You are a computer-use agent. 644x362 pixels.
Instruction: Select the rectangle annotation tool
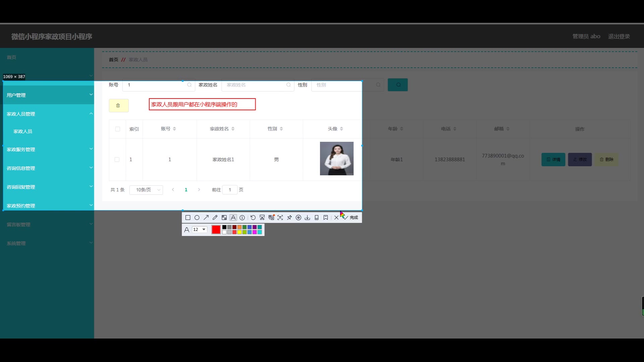tap(188, 218)
